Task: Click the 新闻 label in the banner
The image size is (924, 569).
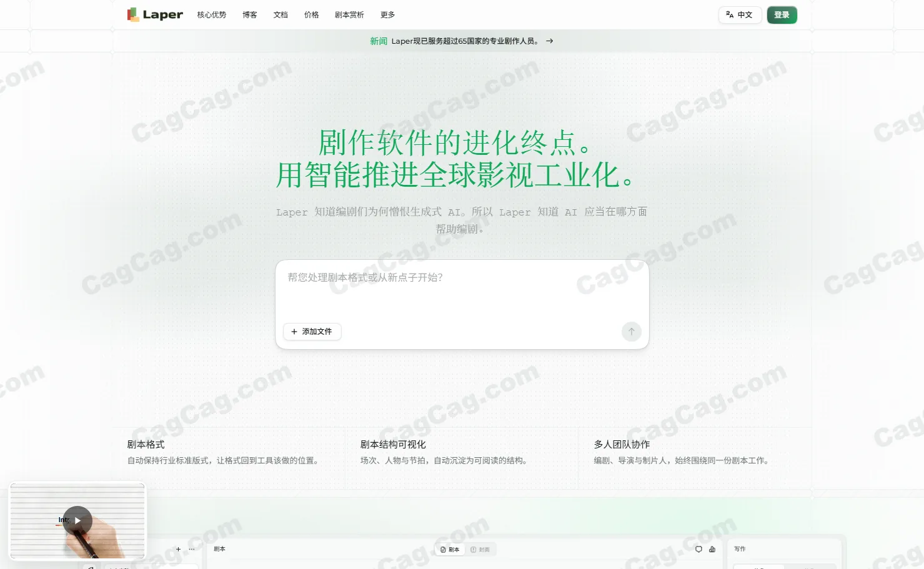Action: coord(379,41)
